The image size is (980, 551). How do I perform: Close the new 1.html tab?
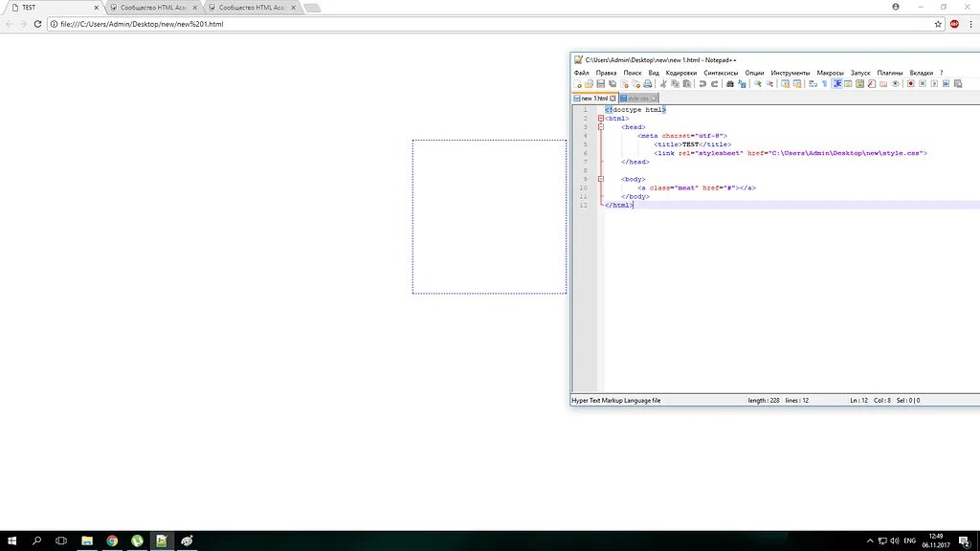[612, 99]
